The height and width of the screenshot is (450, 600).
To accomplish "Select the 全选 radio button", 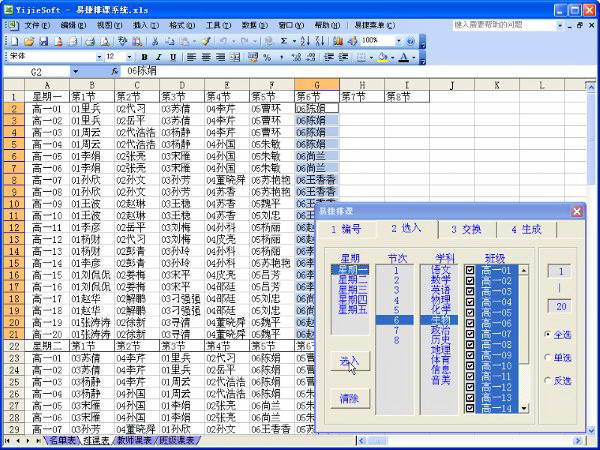I will click(x=548, y=333).
